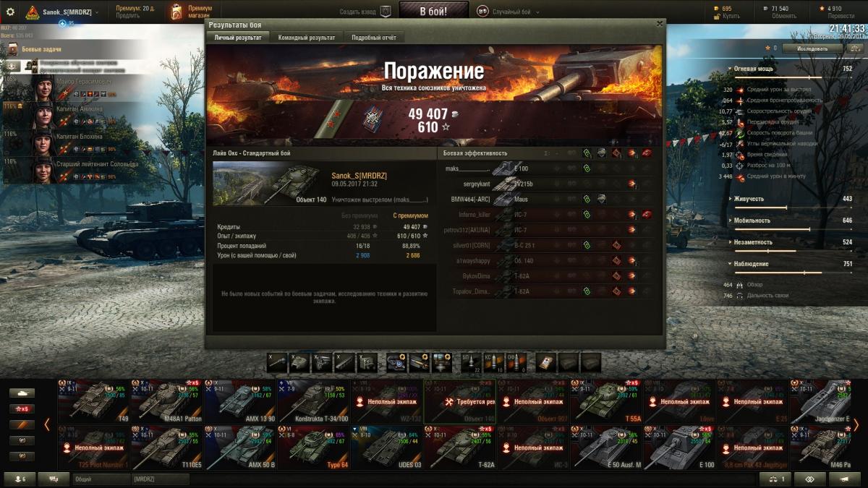Expand the Живучесть section
868x488 pixels.
(x=731, y=199)
